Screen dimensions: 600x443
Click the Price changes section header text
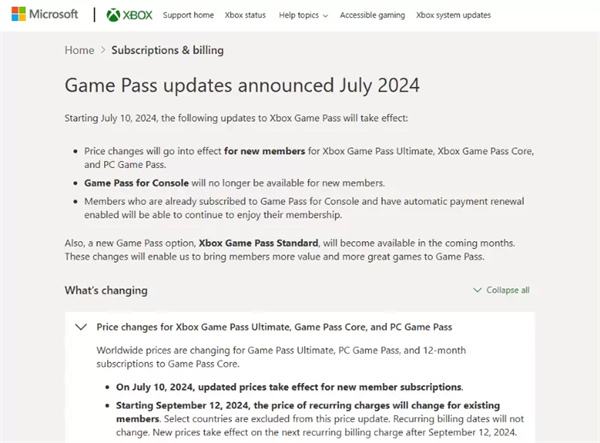(274, 327)
